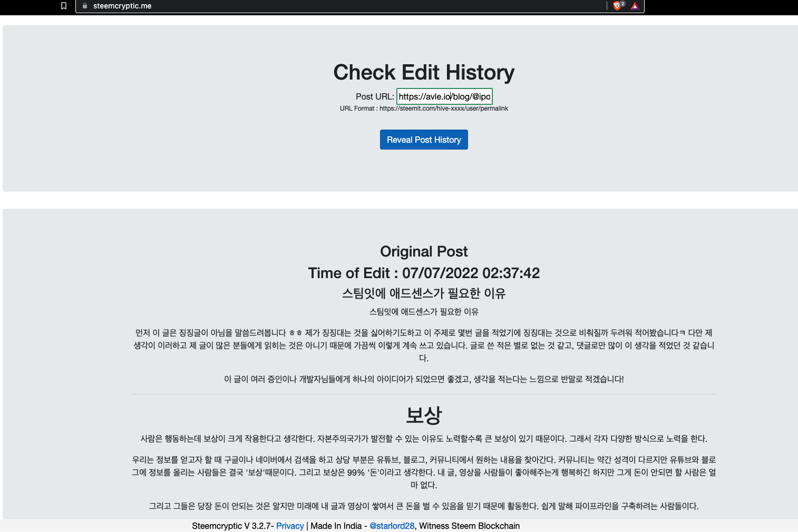The width and height of the screenshot is (798, 532).
Task: Click the steemcryptic.me address bar text
Action: pos(122,6)
